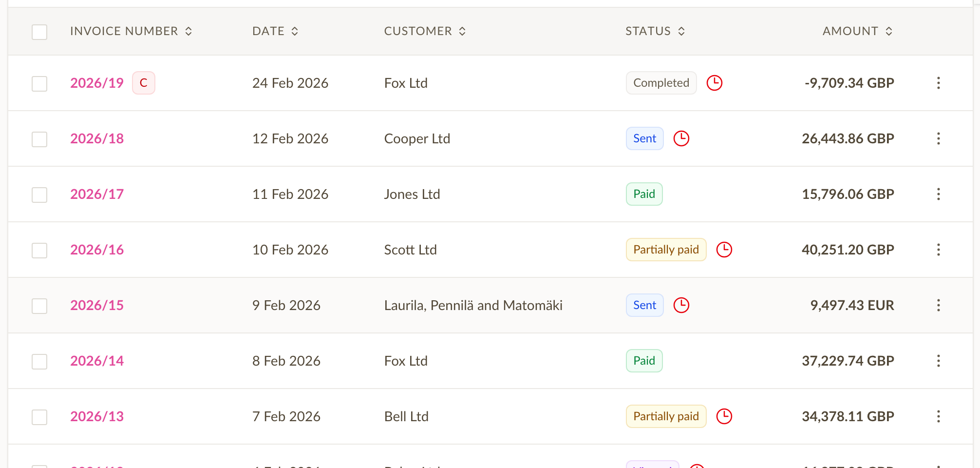Click the amount 26,443.86 GBP
The image size is (980, 468).
848,138
